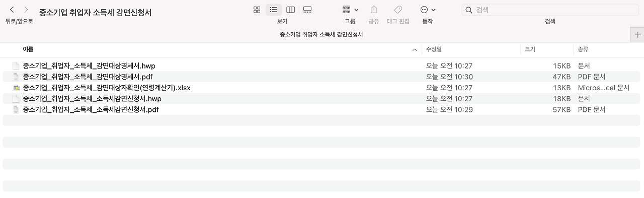Click the 검색 search field
644x198 pixels.
click(x=550, y=10)
